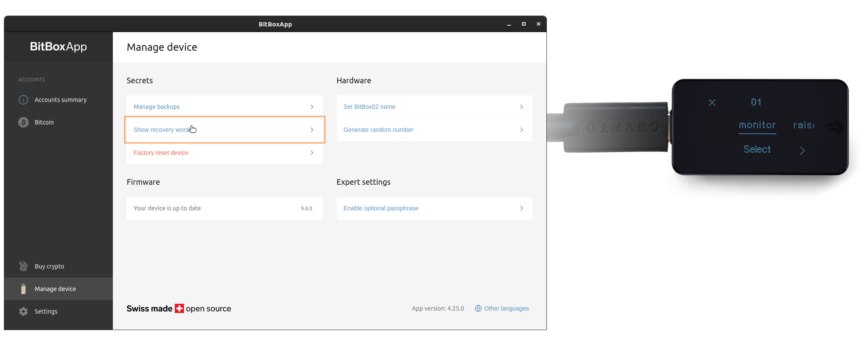Click the Swiss made text in footer
Viewport: 868px width, 347px height.
coord(150,308)
